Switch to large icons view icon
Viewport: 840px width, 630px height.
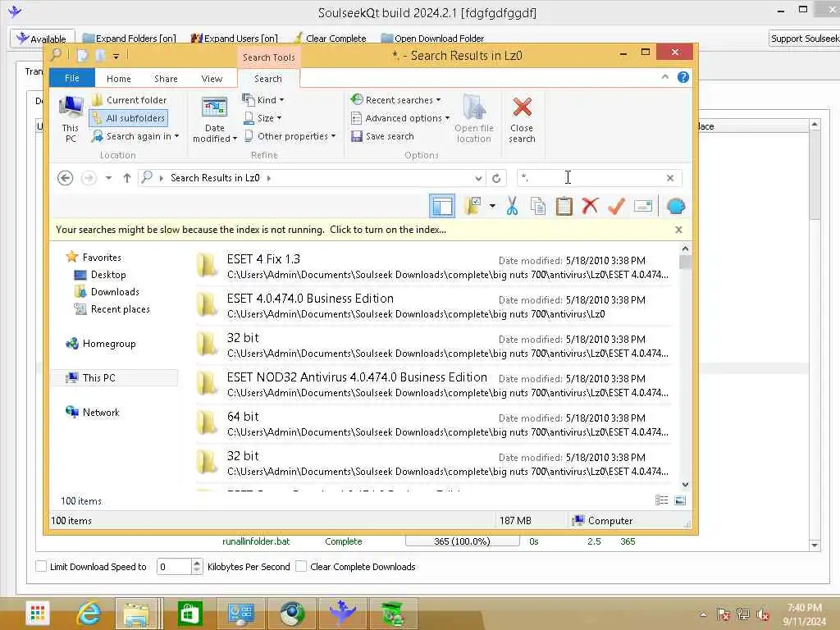pyautogui.click(x=680, y=500)
